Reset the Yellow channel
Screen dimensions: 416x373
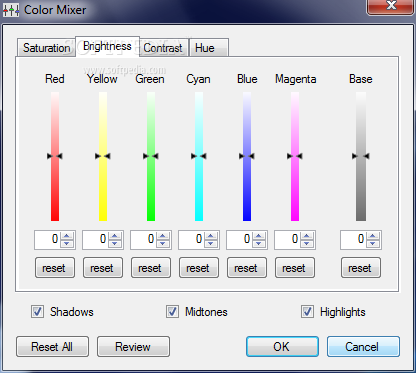103,268
